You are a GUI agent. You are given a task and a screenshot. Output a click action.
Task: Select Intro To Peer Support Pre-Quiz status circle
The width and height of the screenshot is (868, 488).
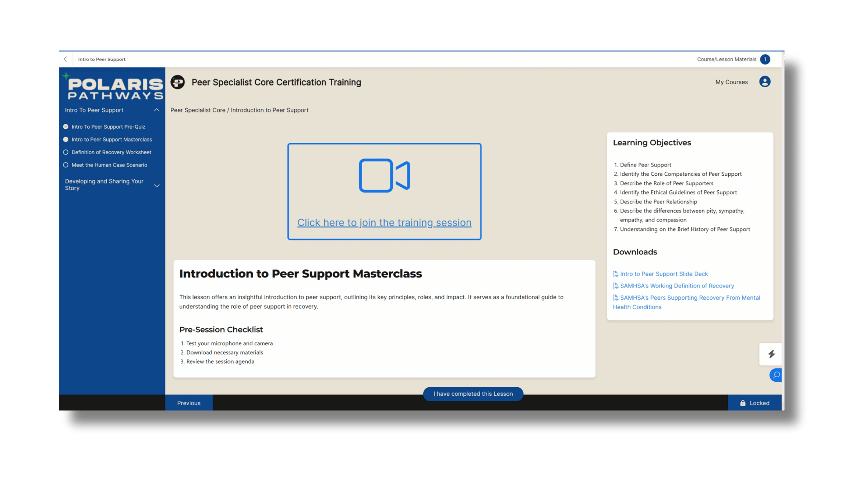[66, 127]
